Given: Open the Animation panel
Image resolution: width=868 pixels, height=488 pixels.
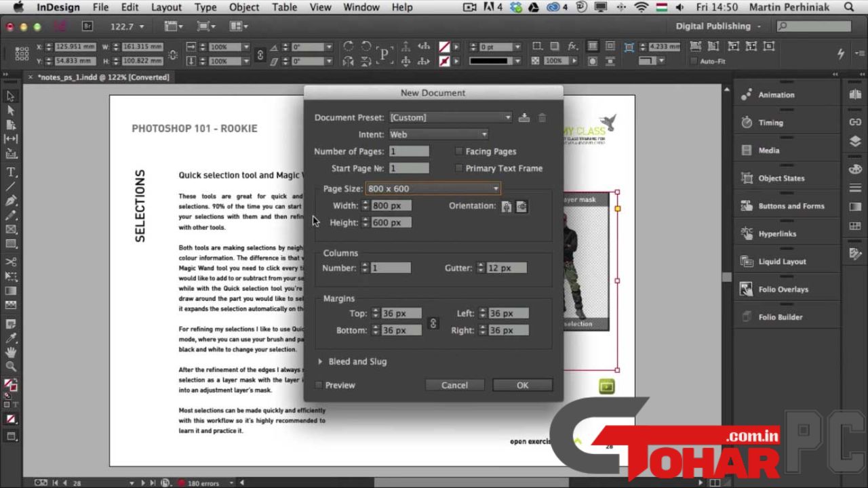Looking at the screenshot, I should (776, 95).
